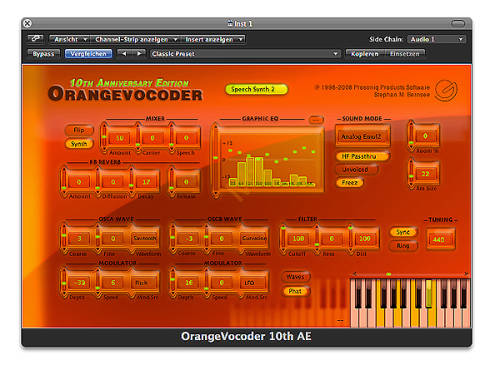The height and width of the screenshot is (365, 500).
Task: Click the highlighted yellow piano key
Action: (429, 293)
